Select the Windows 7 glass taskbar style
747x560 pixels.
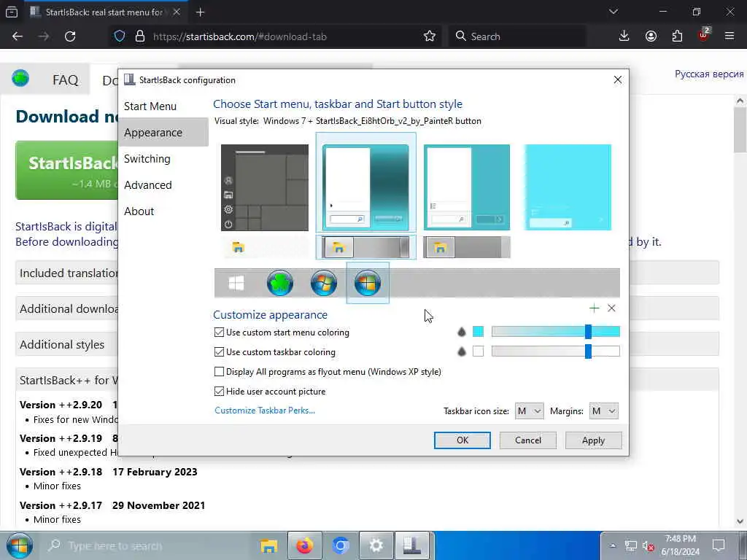pyautogui.click(x=365, y=247)
